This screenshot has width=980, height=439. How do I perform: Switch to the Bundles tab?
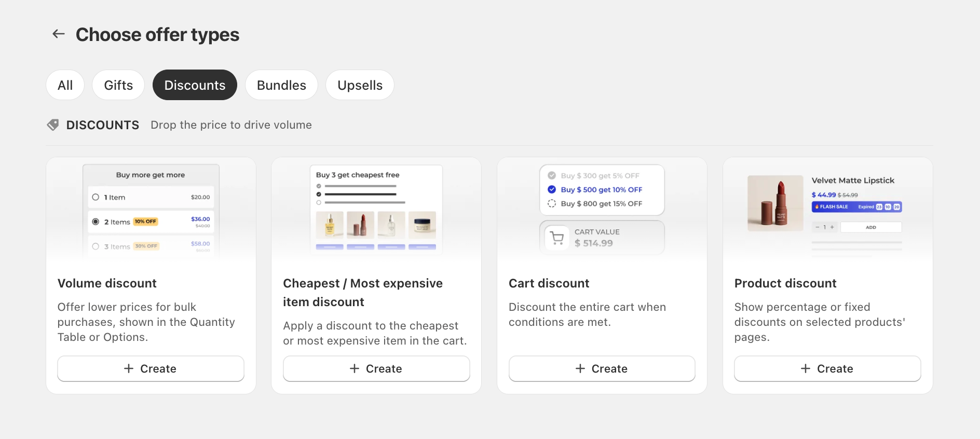[281, 85]
